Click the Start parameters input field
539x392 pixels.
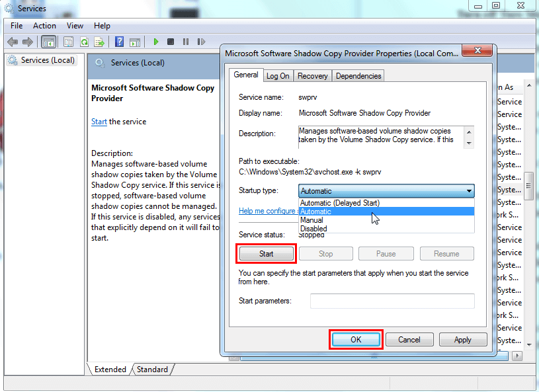click(x=392, y=301)
